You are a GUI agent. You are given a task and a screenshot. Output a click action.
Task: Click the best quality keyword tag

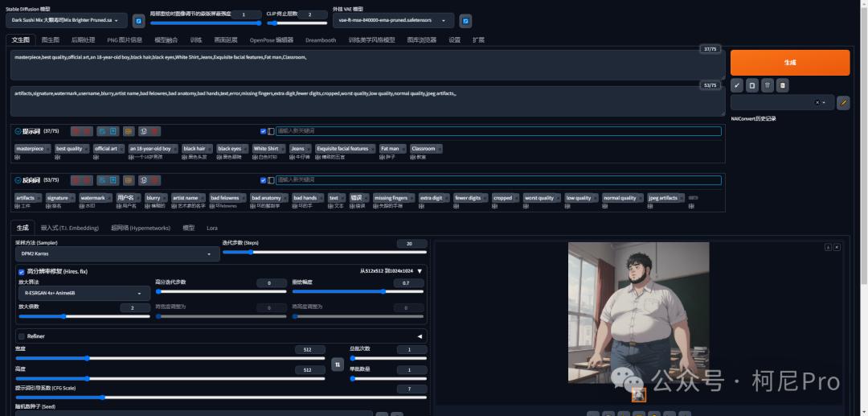[69, 149]
